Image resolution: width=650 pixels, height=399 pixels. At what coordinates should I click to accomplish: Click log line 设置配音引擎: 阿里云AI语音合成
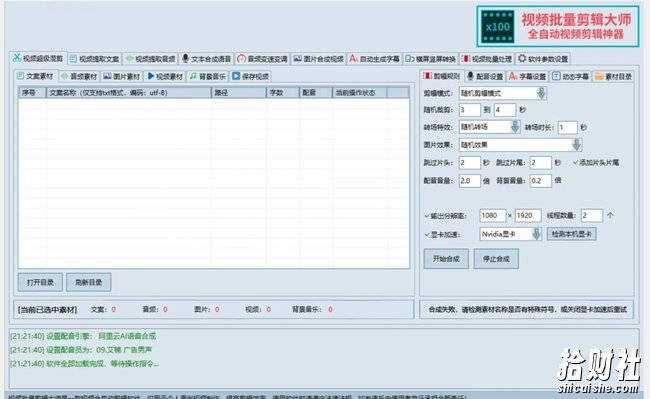pos(83,336)
